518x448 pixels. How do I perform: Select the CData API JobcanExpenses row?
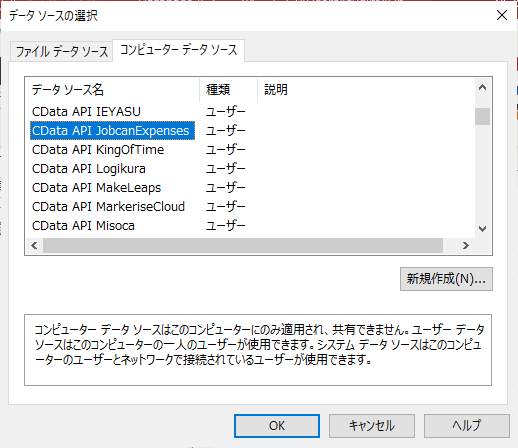(112, 131)
